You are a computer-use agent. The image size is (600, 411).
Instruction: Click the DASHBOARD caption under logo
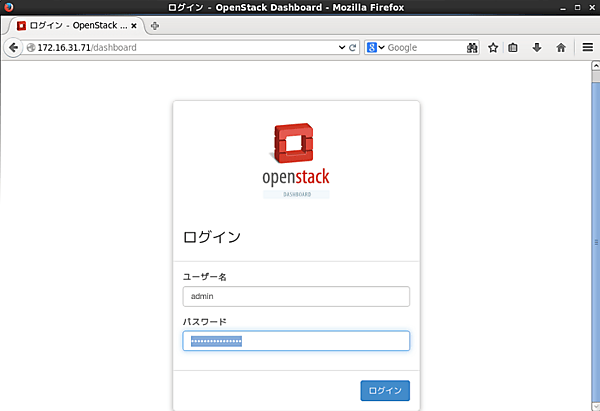pos(297,194)
